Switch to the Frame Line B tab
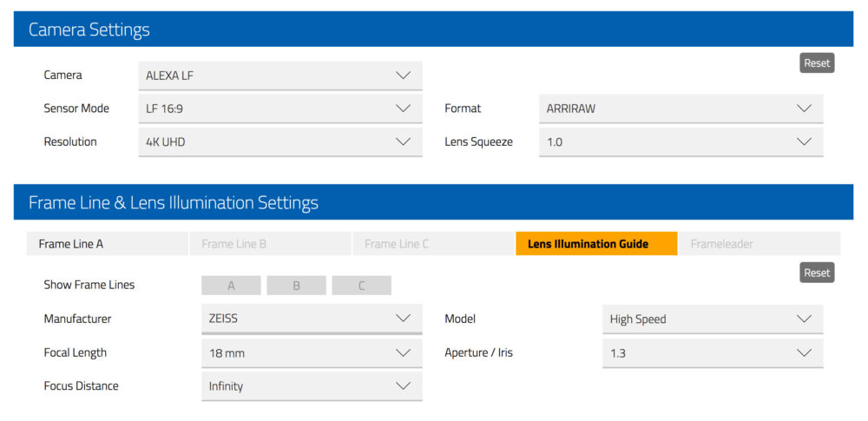This screenshot has width=868, height=421. (271, 244)
